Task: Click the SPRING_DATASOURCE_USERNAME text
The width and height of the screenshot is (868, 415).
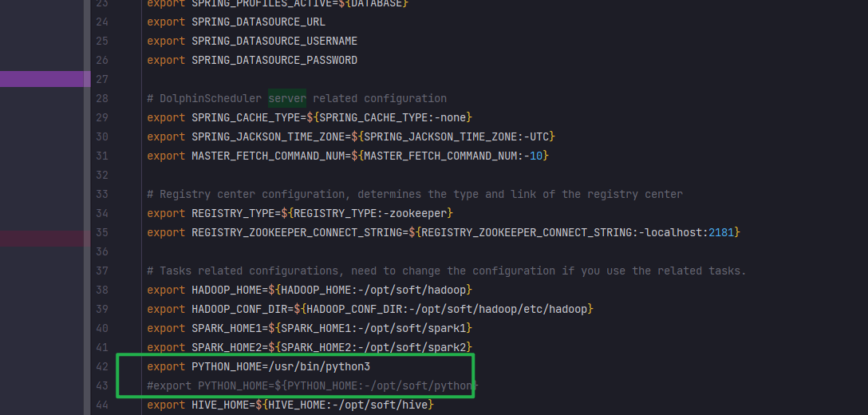Action: coord(274,41)
